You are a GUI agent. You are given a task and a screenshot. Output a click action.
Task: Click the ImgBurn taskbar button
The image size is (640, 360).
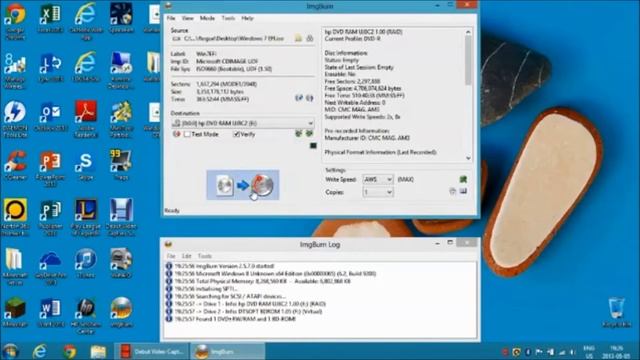click(228, 351)
